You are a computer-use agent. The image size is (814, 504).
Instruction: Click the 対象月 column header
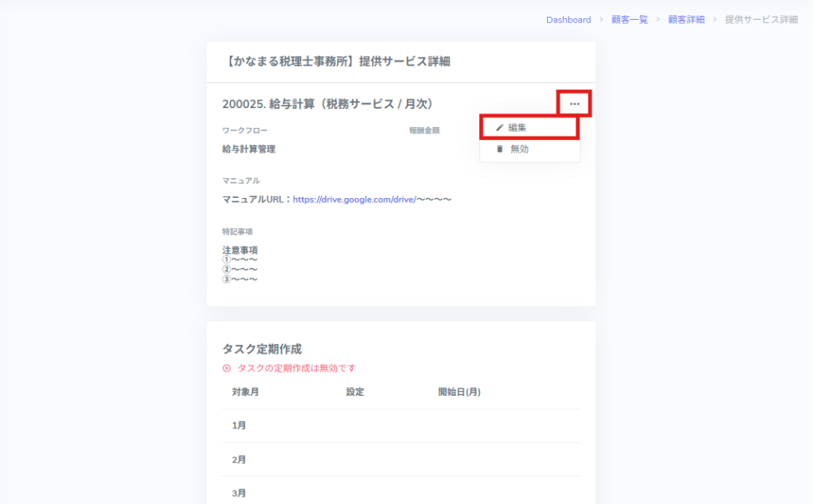coord(245,392)
